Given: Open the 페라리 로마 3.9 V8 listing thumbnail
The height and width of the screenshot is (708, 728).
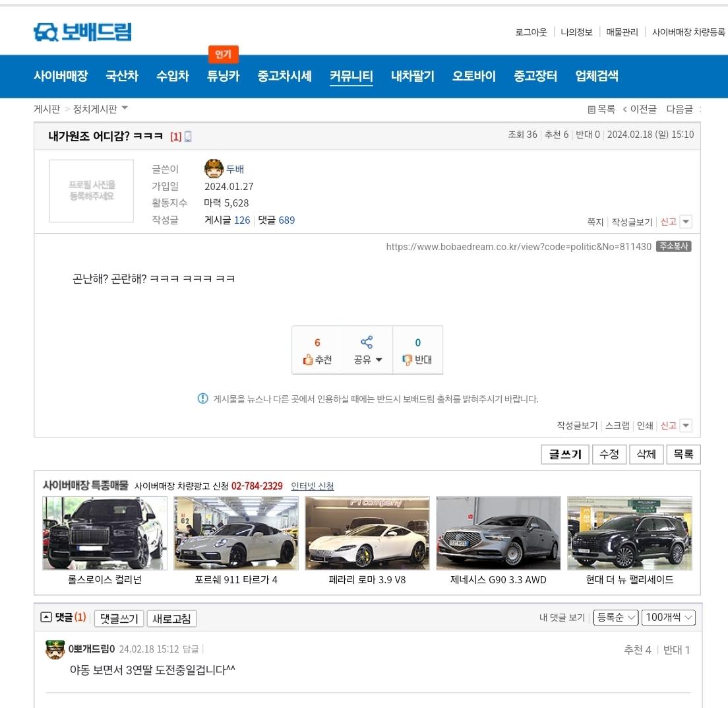Looking at the screenshot, I should 367,533.
